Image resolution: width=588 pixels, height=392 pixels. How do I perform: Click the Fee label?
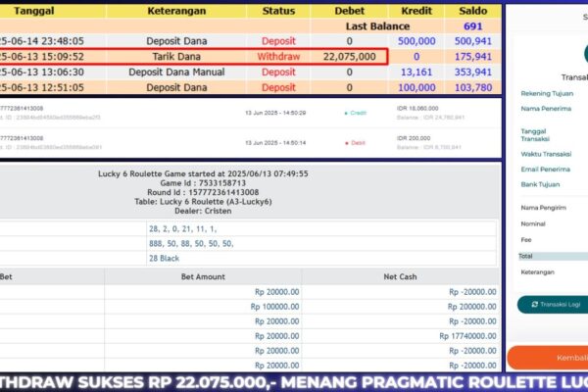[x=526, y=240]
